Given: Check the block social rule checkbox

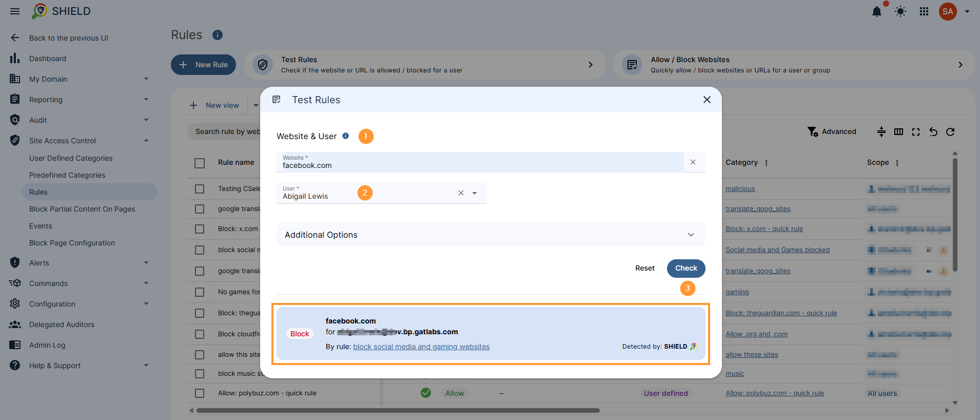Looking at the screenshot, I should pos(200,250).
